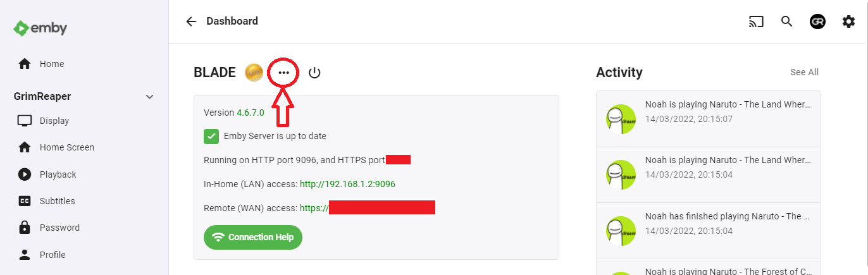This screenshot has width=868, height=275.
Task: Go to Home in sidebar
Action: 51,64
